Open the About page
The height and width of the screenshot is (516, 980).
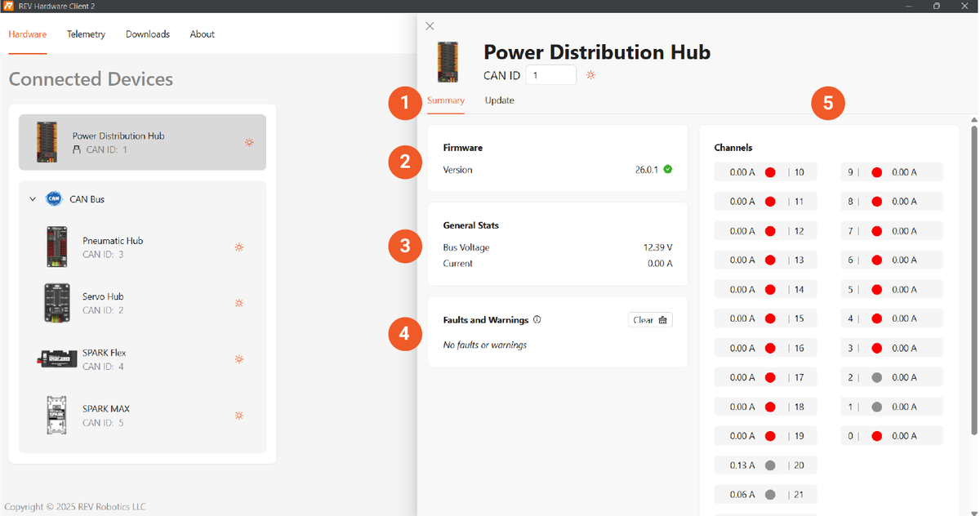pyautogui.click(x=202, y=34)
